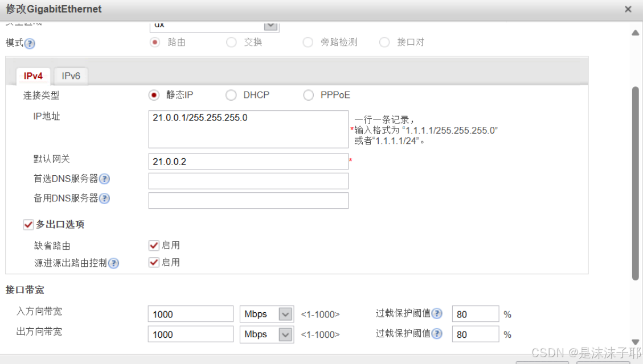Image resolution: width=643 pixels, height=364 pixels.
Task: Choose PPPoE connection type
Action: tap(308, 95)
